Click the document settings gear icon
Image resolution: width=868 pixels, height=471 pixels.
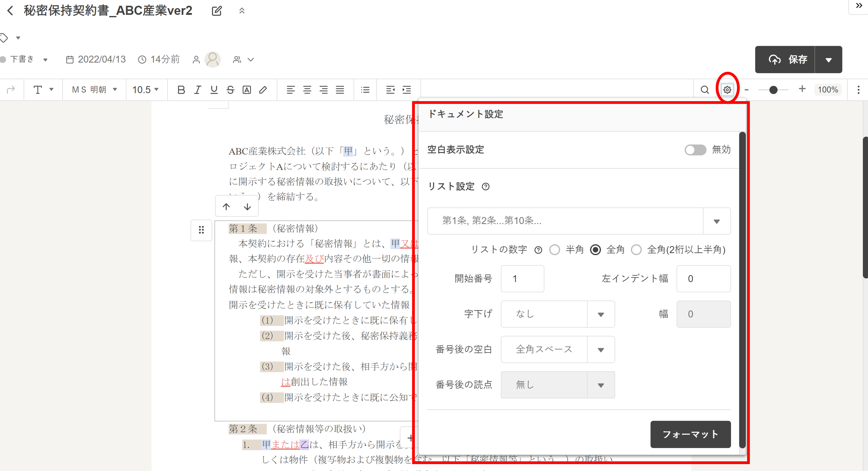click(727, 90)
